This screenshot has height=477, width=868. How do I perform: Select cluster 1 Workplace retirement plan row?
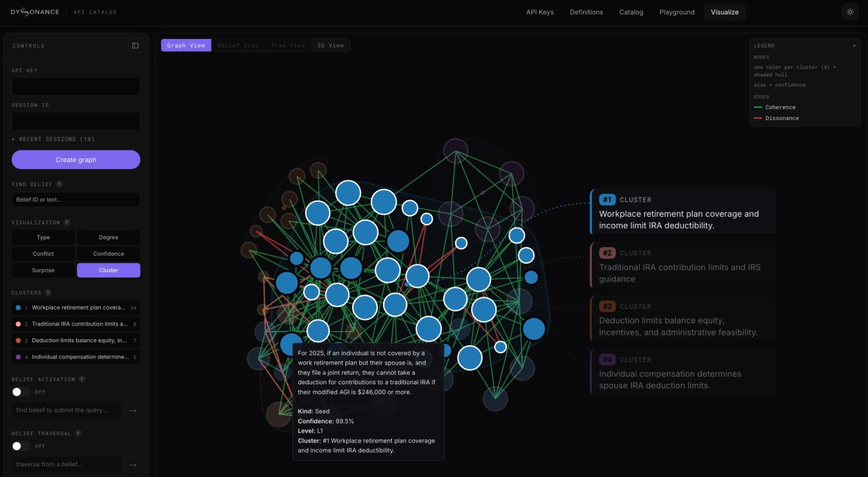76,308
